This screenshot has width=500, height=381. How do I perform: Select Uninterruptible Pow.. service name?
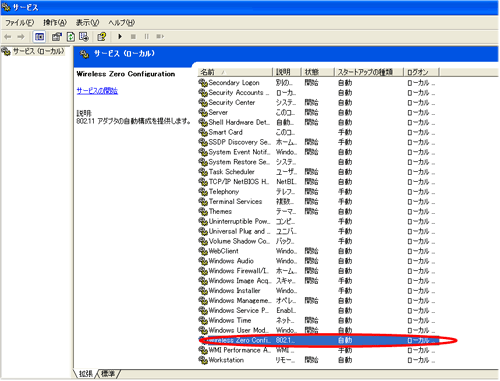click(240, 221)
